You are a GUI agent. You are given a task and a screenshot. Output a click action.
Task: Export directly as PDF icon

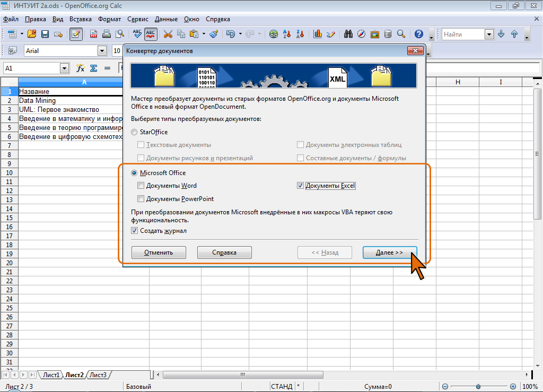point(93,34)
